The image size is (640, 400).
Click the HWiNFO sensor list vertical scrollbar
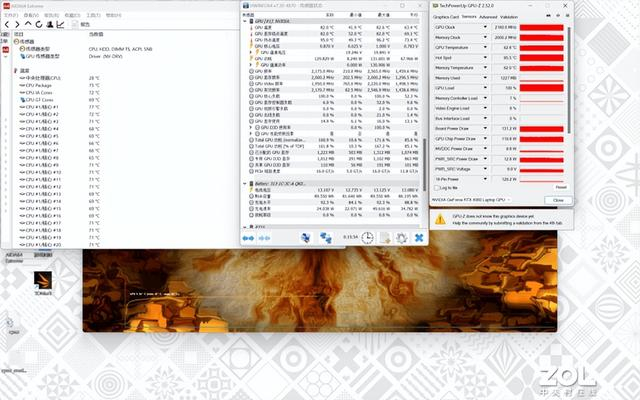click(x=424, y=165)
